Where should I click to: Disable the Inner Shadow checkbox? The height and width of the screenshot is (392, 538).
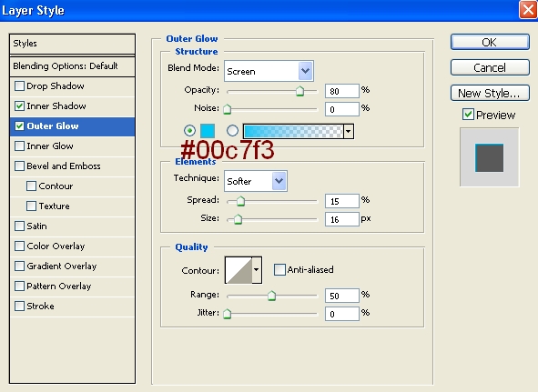tap(19, 106)
